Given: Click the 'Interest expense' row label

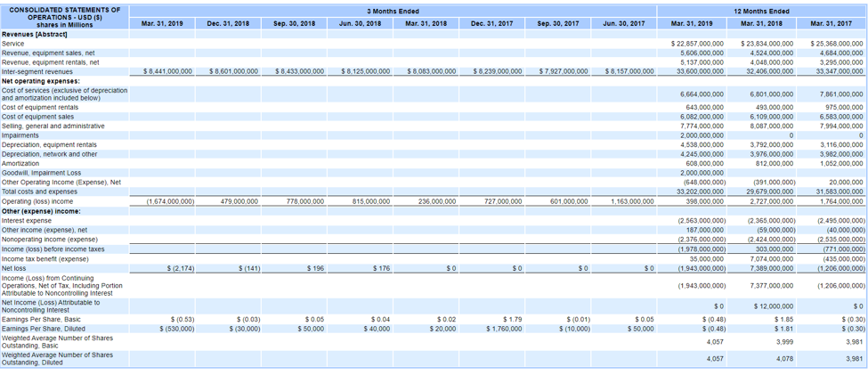Looking at the screenshot, I should pyautogui.click(x=27, y=221).
